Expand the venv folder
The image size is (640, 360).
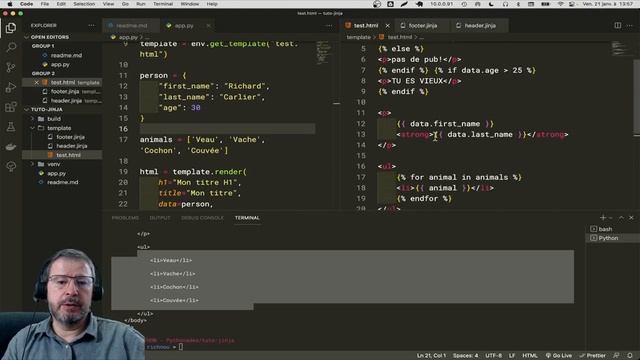point(62,164)
